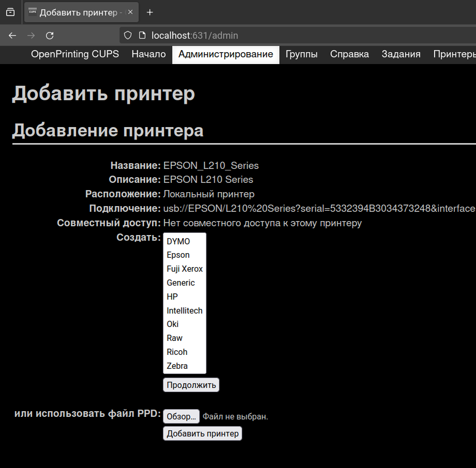The height and width of the screenshot is (468, 476).
Task: Open the tab overview icon
Action: point(10,12)
